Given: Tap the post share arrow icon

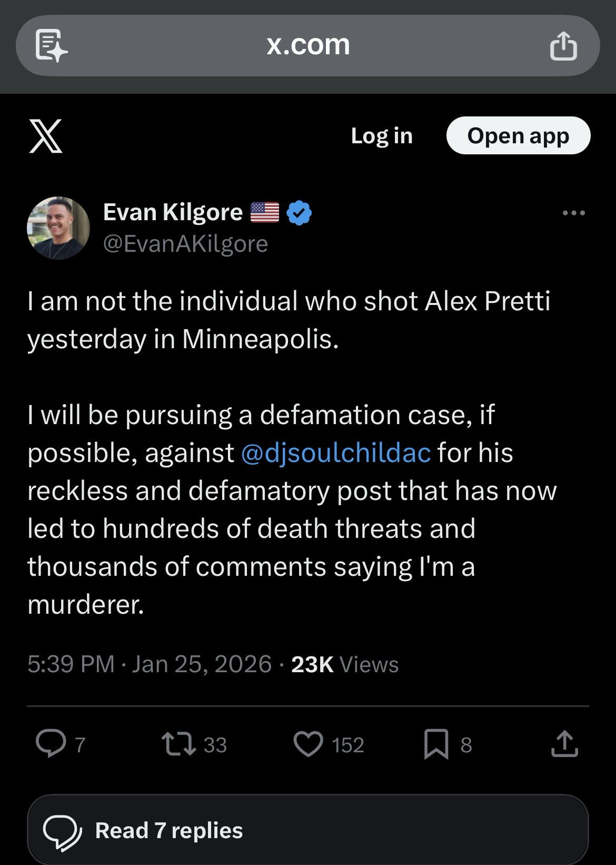Looking at the screenshot, I should click(x=564, y=744).
